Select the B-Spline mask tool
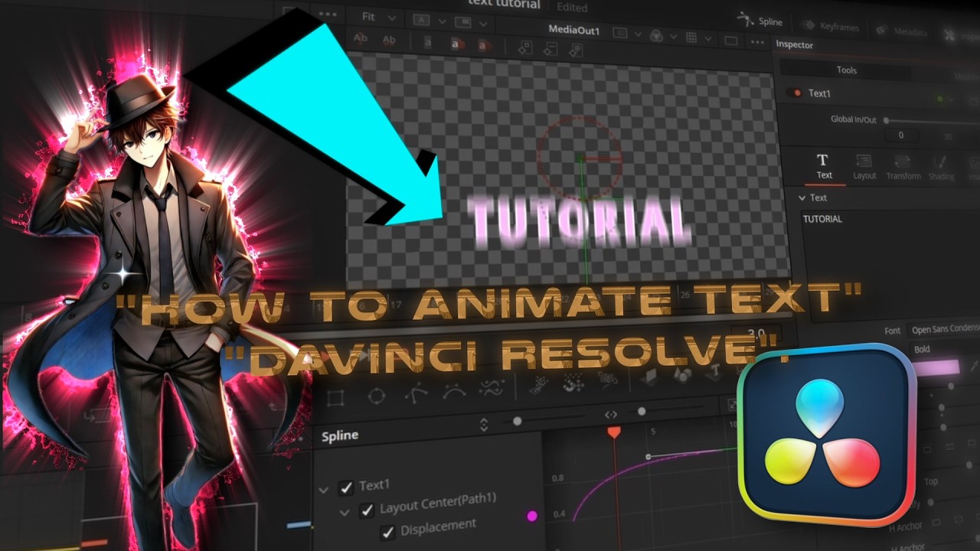This screenshot has height=551, width=980. coord(454,391)
